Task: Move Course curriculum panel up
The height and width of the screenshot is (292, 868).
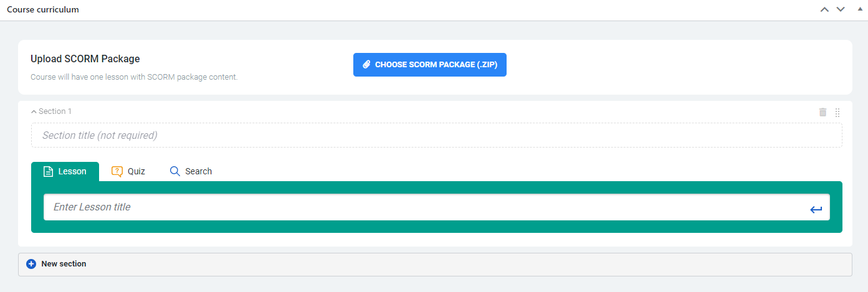Action: point(824,9)
